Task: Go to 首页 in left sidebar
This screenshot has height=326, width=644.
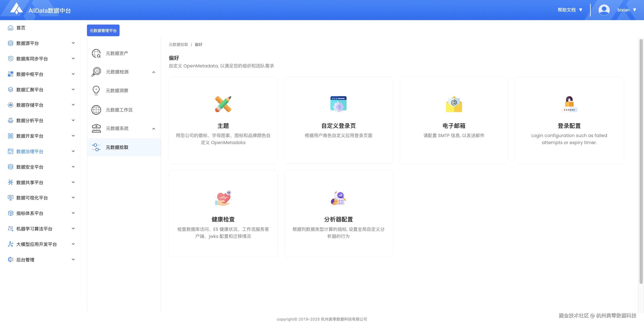Action: [21, 28]
